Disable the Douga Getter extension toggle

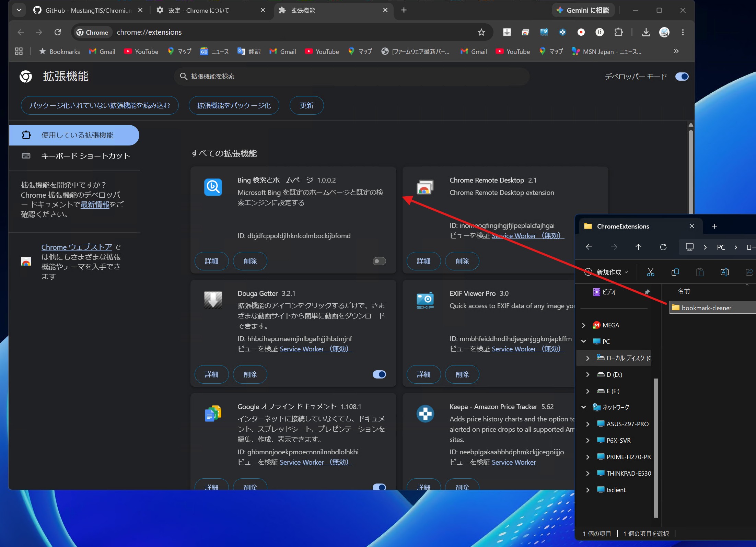pyautogui.click(x=379, y=374)
